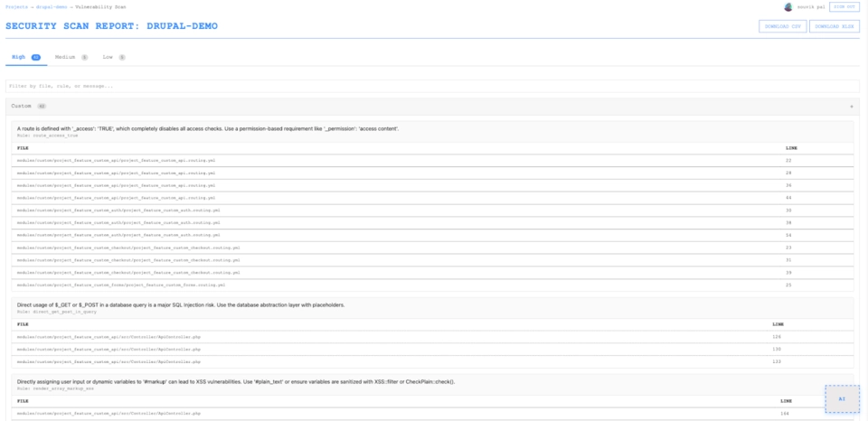Click the custom_auth routing.yml file on line 30
Screen dimensions: 868x421
pos(118,210)
